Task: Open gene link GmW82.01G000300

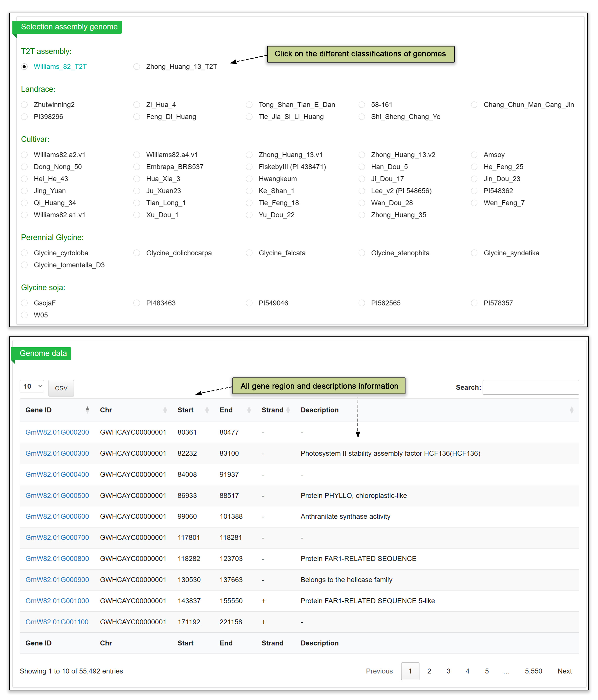Action: tap(57, 453)
